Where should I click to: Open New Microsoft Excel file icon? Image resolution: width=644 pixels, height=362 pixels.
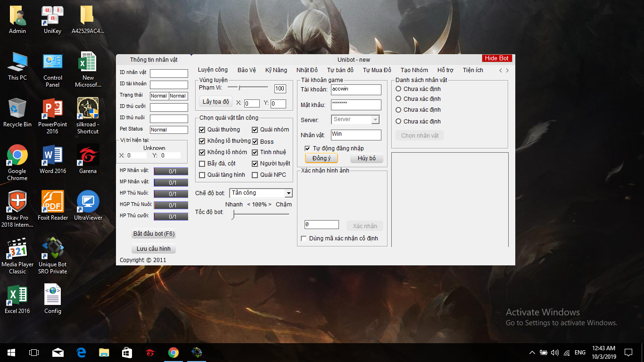point(88,70)
